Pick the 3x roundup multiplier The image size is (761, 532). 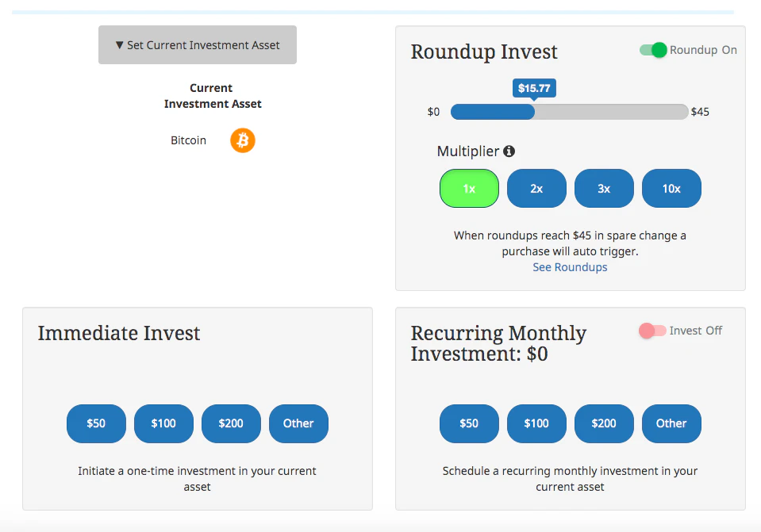(x=604, y=188)
